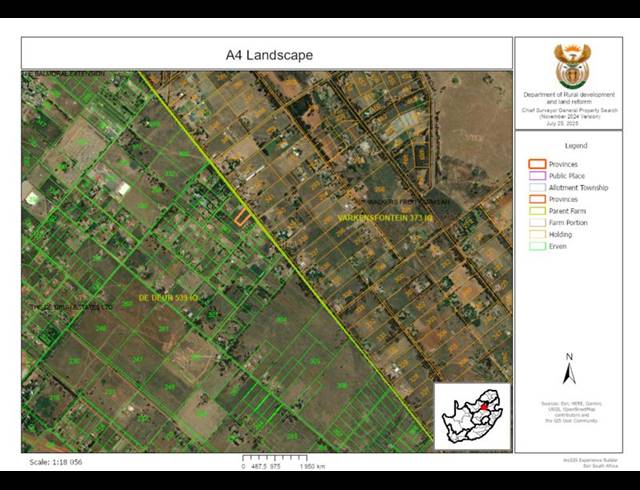Click the Farm Portion legend swatch
Image resolution: width=640 pixels, height=490 pixels.
[x=537, y=223]
